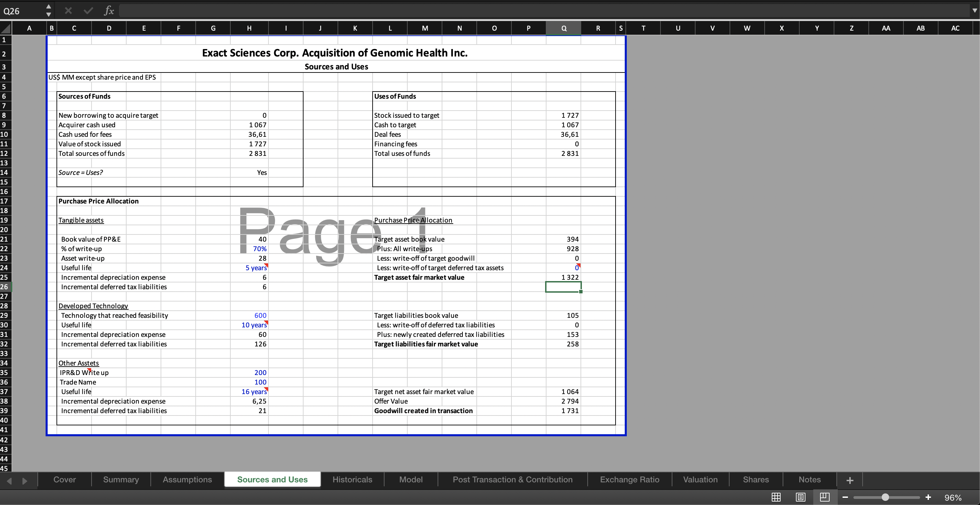Click the Trade Name value 100
This screenshot has width=980, height=505.
coord(249,382)
